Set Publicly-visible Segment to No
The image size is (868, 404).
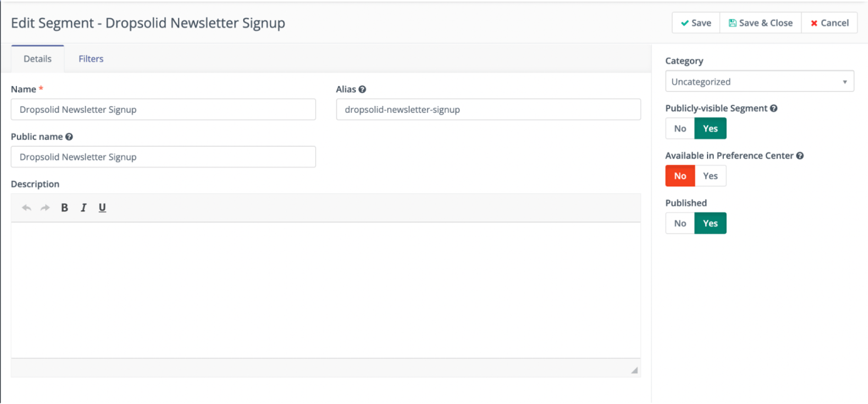680,129
